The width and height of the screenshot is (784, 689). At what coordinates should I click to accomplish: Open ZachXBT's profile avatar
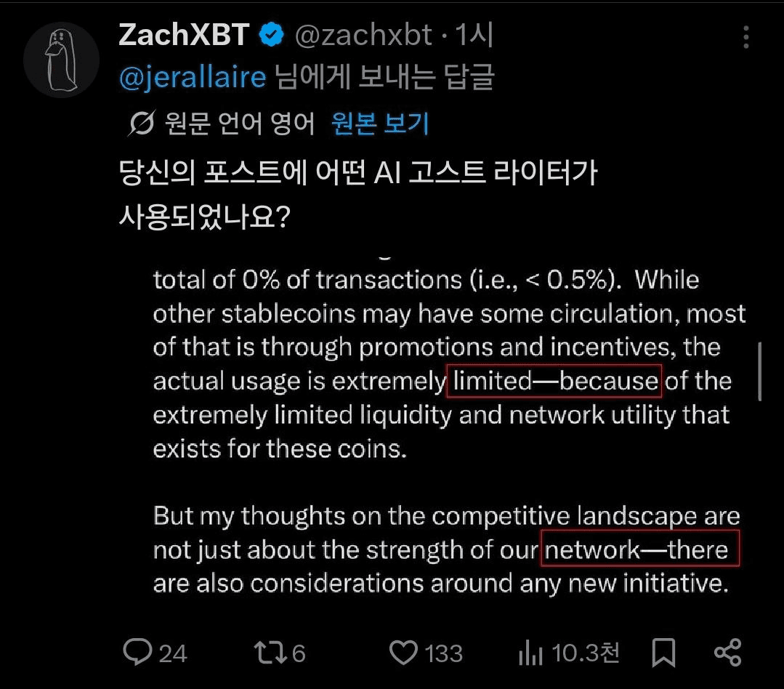pos(61,60)
